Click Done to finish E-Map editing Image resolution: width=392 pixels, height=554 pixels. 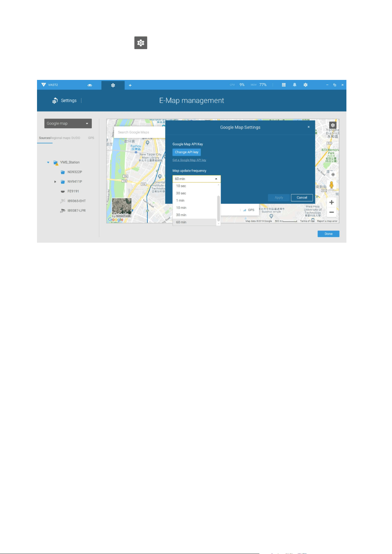pyautogui.click(x=328, y=234)
